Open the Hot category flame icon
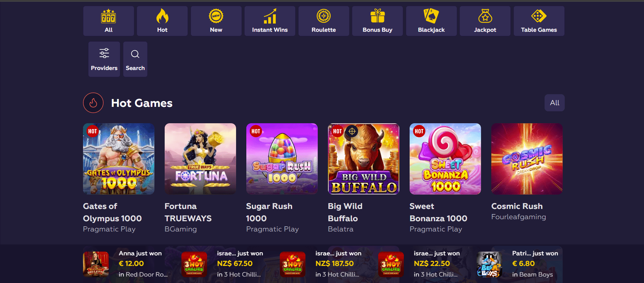This screenshot has width=644, height=283. pos(162,16)
